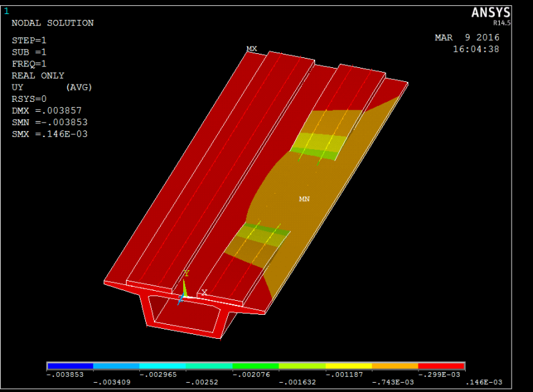Click the FREQ=1 text

click(x=29, y=64)
